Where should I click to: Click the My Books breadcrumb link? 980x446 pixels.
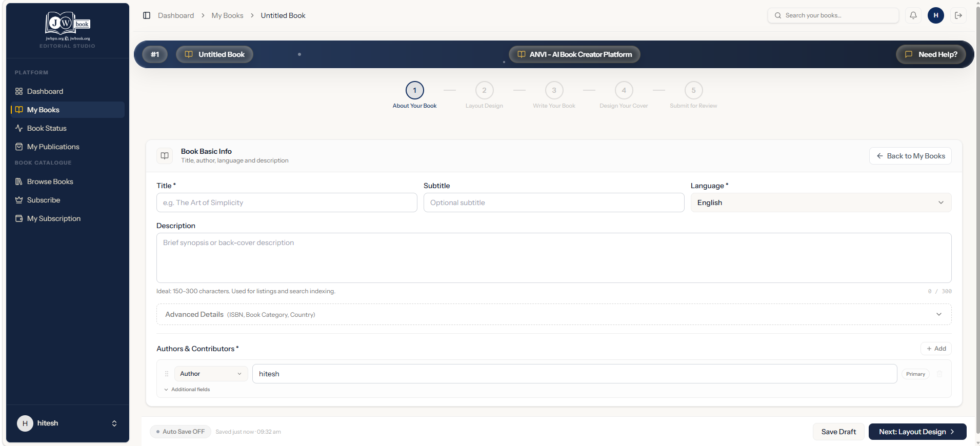click(x=227, y=15)
